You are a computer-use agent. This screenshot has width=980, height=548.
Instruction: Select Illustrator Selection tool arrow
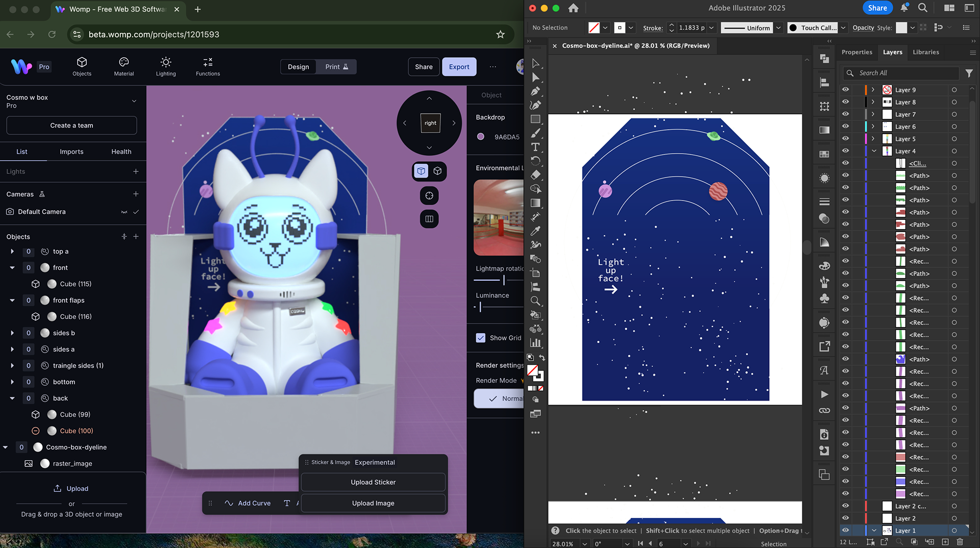535,63
